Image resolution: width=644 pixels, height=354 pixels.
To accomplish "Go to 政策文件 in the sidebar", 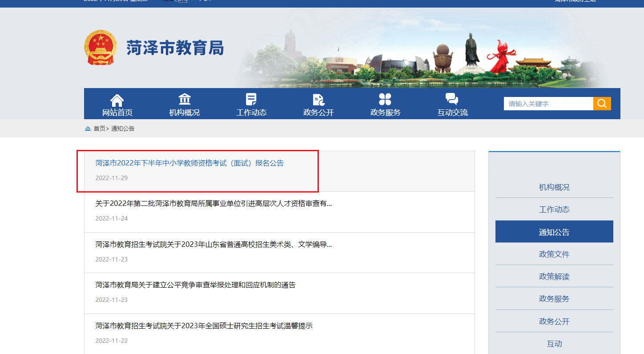I will coord(554,254).
